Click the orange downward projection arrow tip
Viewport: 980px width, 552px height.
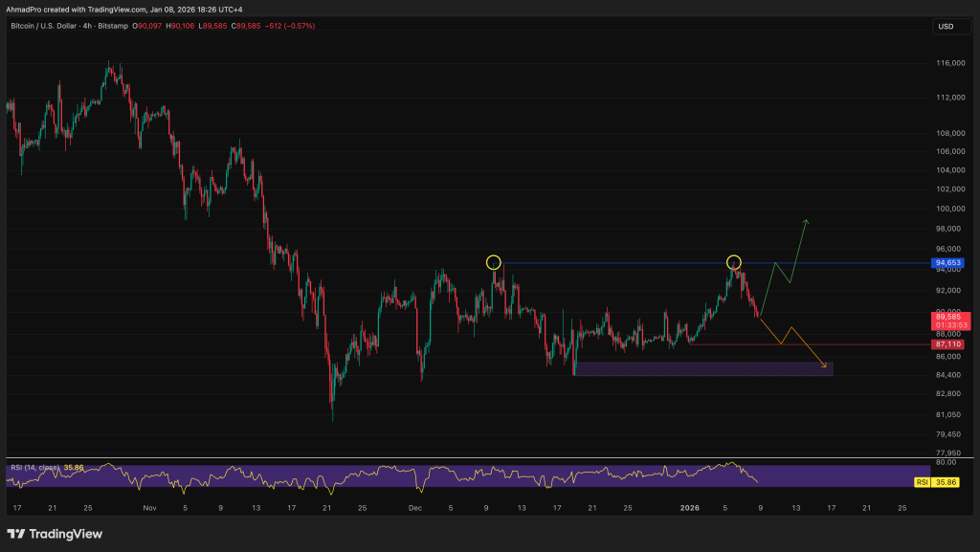(827, 365)
